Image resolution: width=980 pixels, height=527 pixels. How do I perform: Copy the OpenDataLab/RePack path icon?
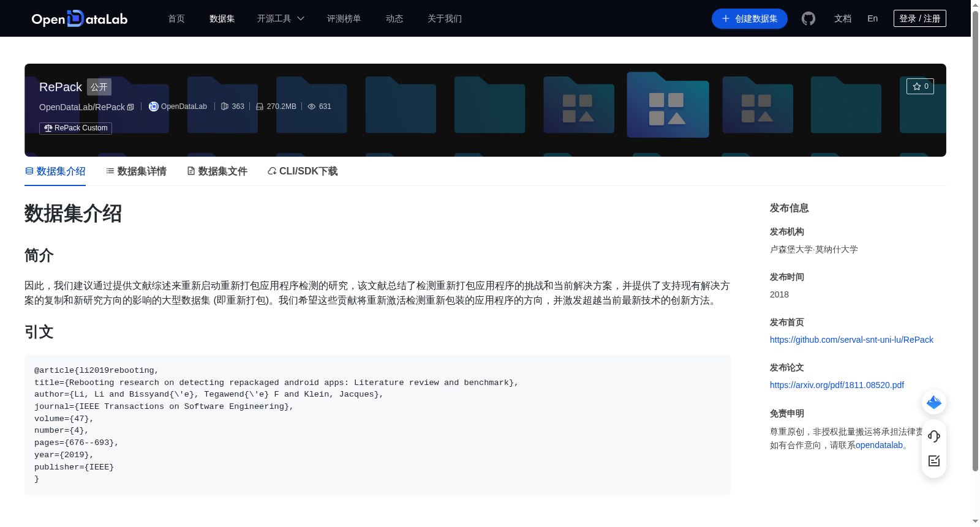(130, 107)
